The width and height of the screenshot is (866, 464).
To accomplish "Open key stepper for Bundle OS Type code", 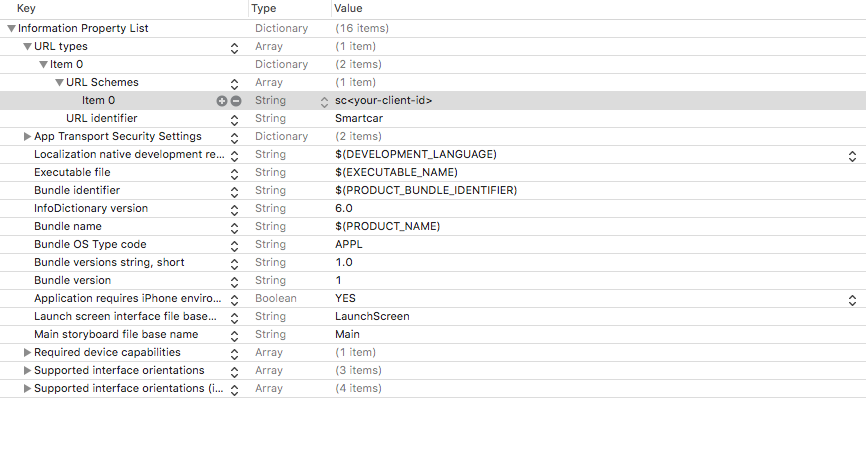I will pos(234,246).
